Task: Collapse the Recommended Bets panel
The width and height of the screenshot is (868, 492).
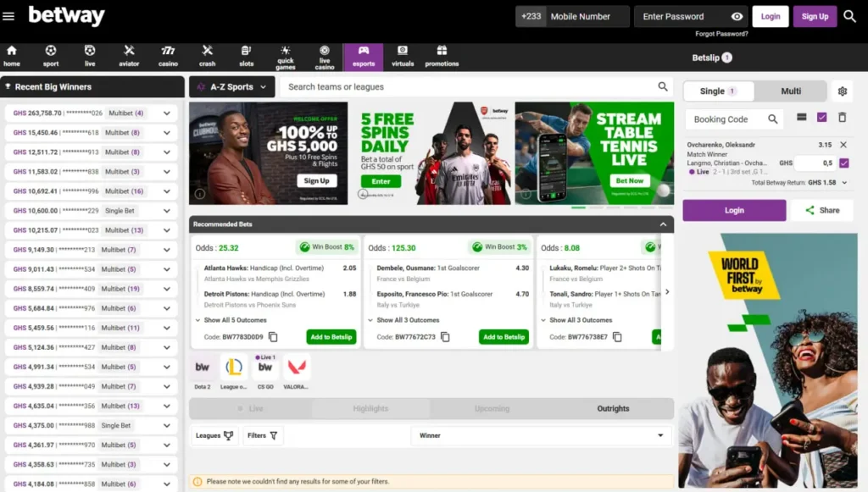Action: (x=663, y=224)
